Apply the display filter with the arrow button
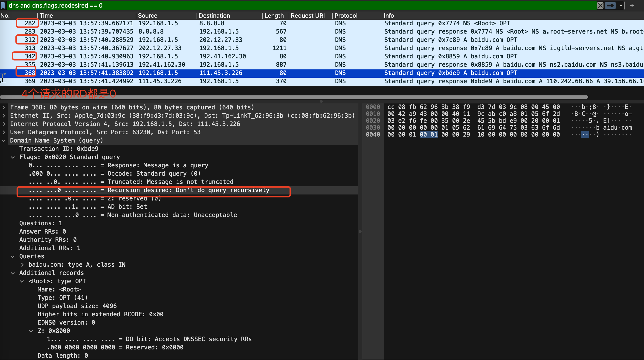 (610, 5)
